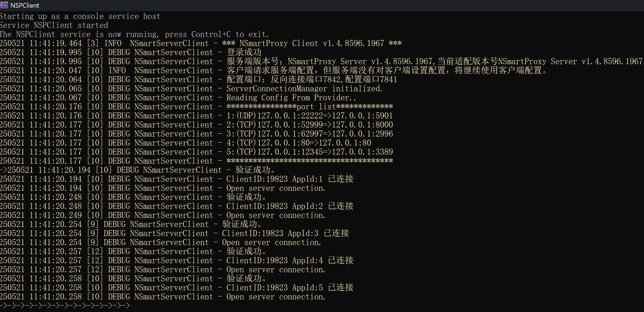
Task: Click the '服务端版本号' log line
Action: tap(321, 62)
